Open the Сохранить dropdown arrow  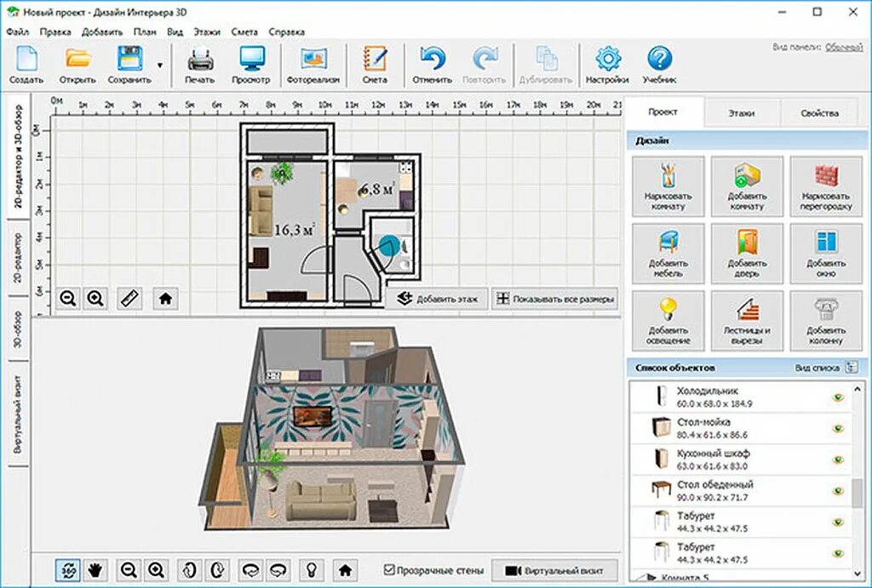click(x=159, y=65)
